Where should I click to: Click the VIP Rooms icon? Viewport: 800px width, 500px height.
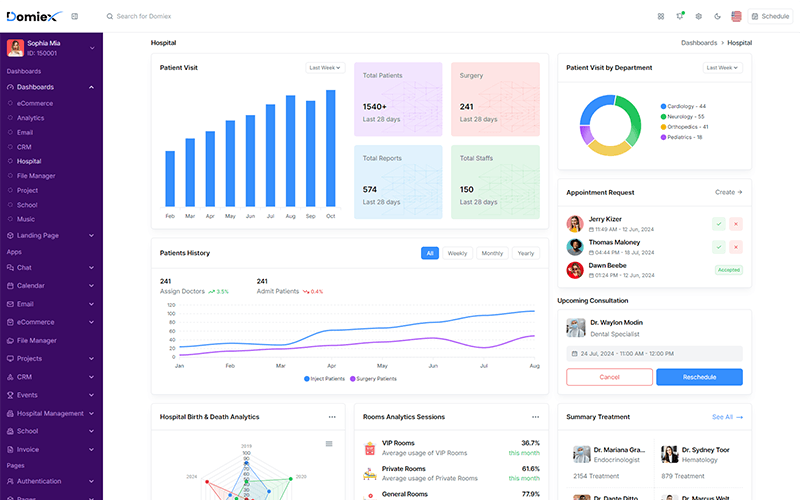(x=370, y=448)
